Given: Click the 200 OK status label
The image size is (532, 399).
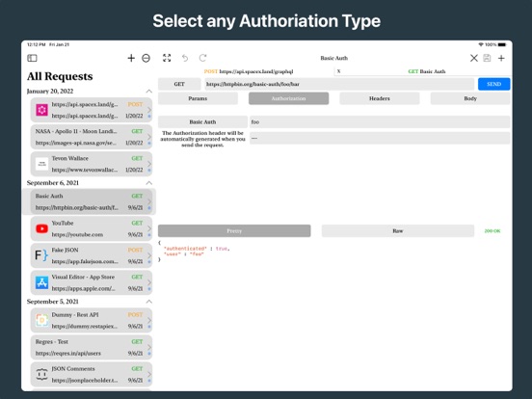Looking at the screenshot, I should pos(492,230).
